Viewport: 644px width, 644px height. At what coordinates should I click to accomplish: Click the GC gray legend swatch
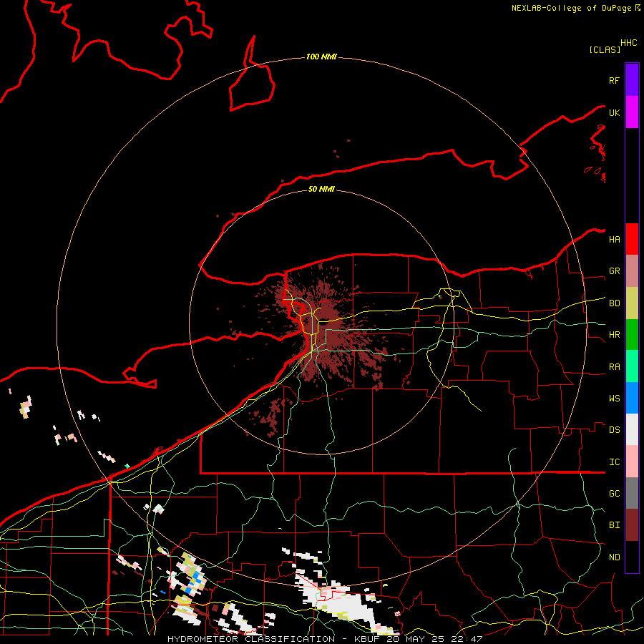pyautogui.click(x=632, y=493)
